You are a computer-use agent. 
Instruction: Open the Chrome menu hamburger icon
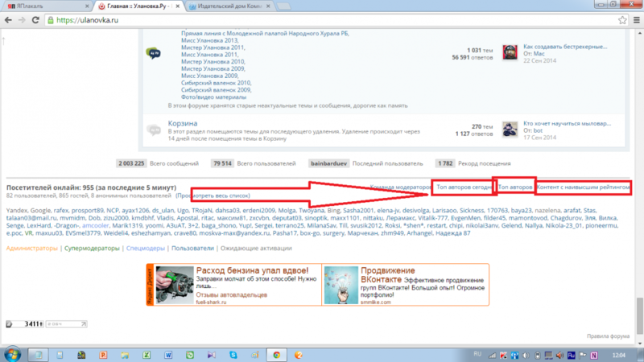(637, 19)
